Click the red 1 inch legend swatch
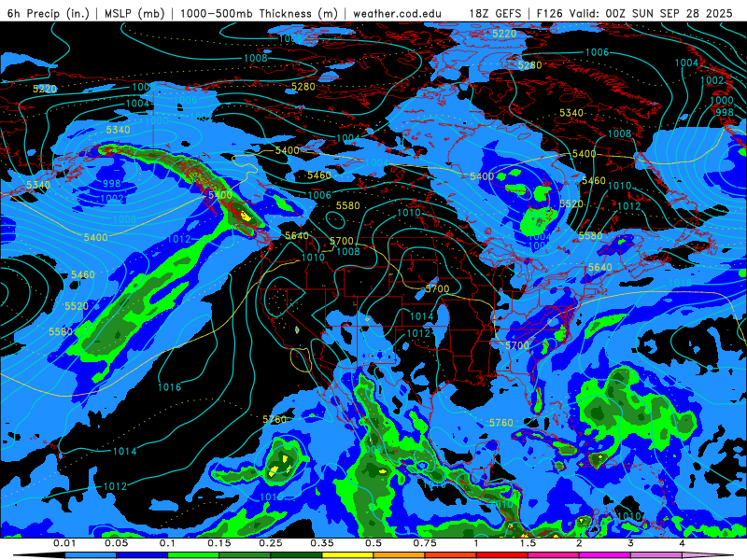 [501, 555]
